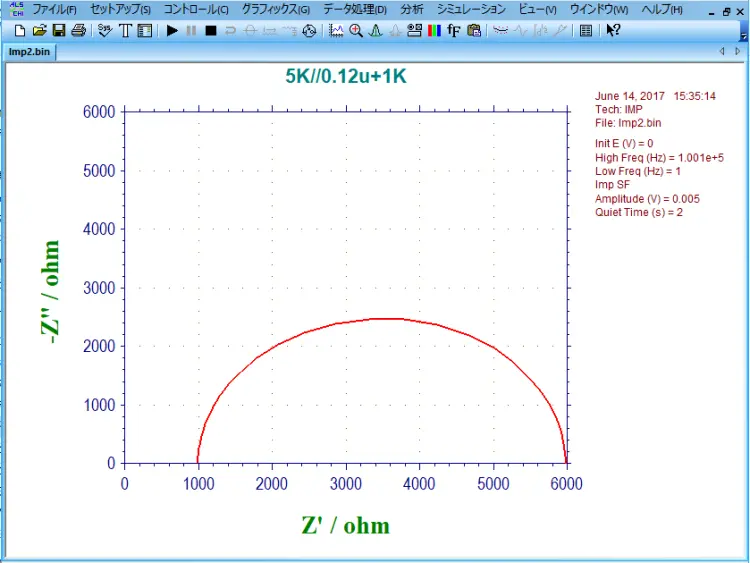Click the ALS CHI application icon

17,9
